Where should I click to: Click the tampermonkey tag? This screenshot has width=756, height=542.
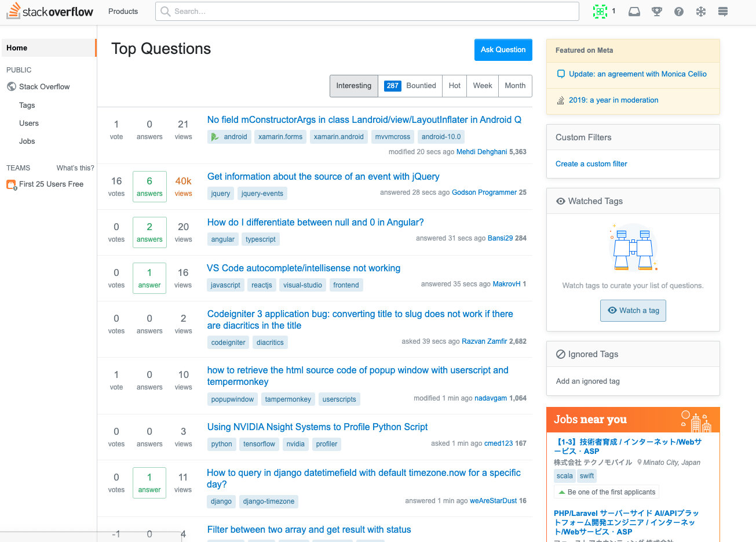(288, 399)
